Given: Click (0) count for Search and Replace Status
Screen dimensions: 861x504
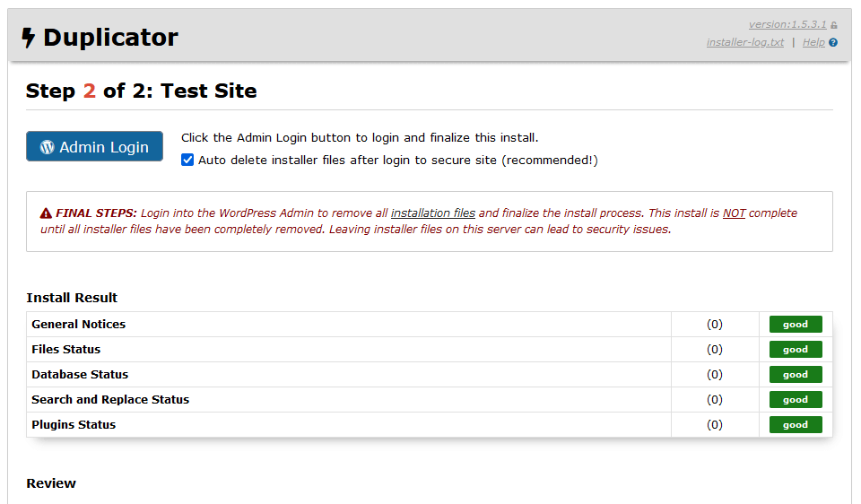Looking at the screenshot, I should (715, 400).
